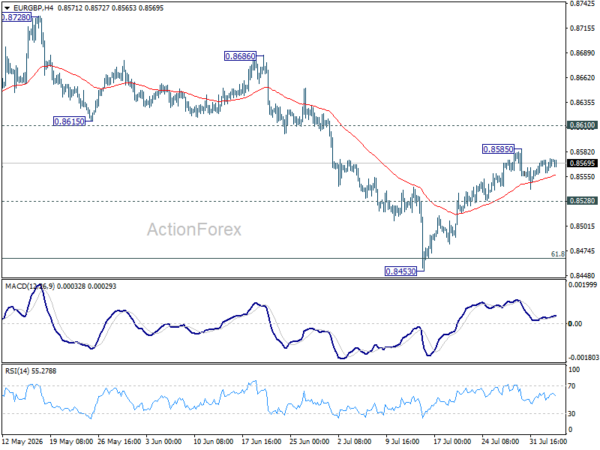Select the 61.8 Fibonacci level label
Viewport: 600px width, 450px height.
pos(558,254)
